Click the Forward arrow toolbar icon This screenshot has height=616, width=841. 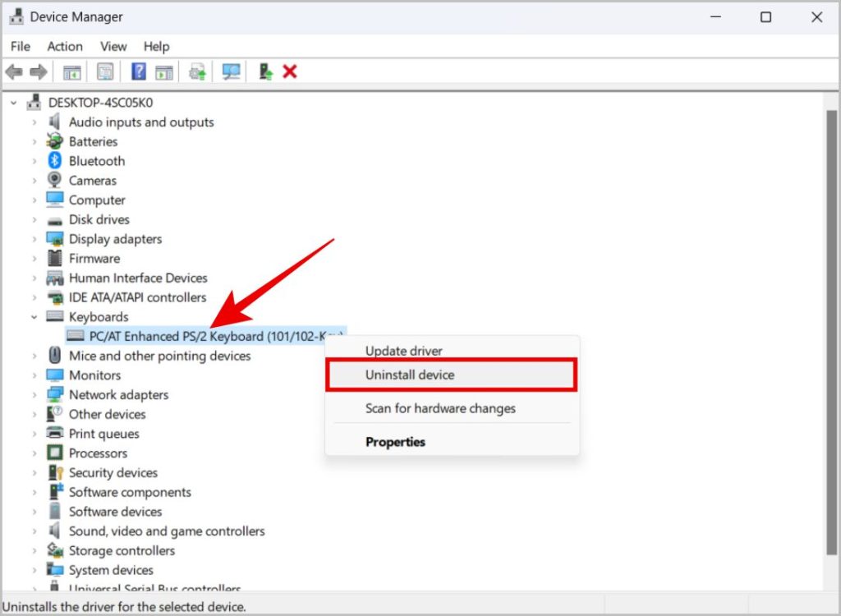point(39,71)
